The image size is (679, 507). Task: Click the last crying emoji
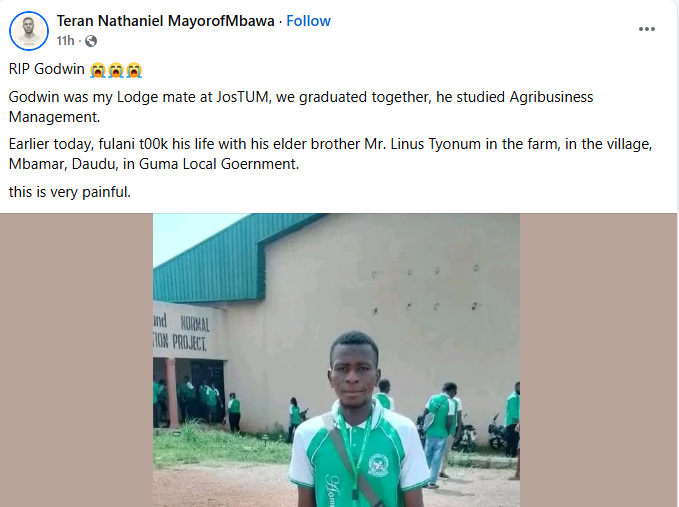(134, 70)
